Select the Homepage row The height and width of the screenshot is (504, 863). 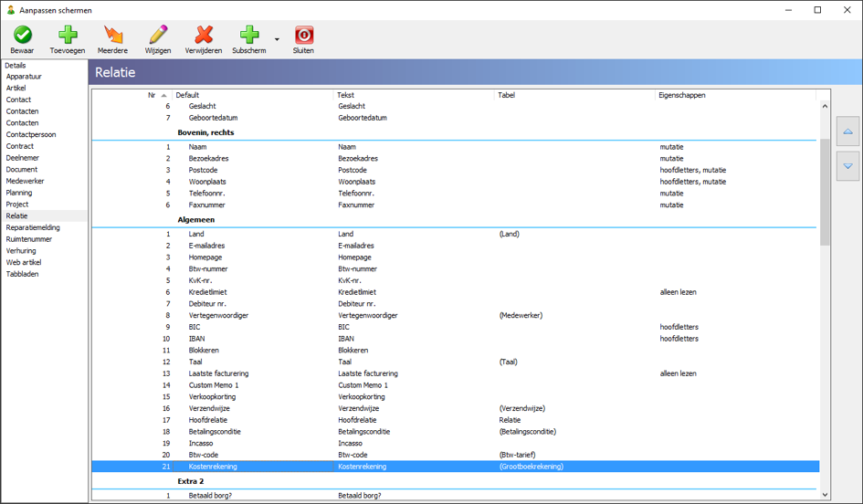[455, 257]
